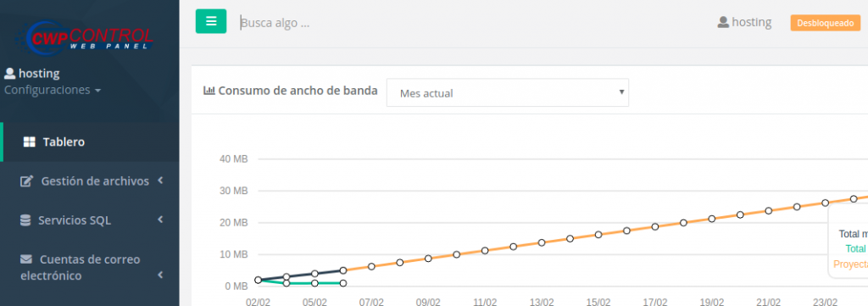Open the Configuraciones dropdown in sidebar
This screenshot has height=306, width=868.
53,90
